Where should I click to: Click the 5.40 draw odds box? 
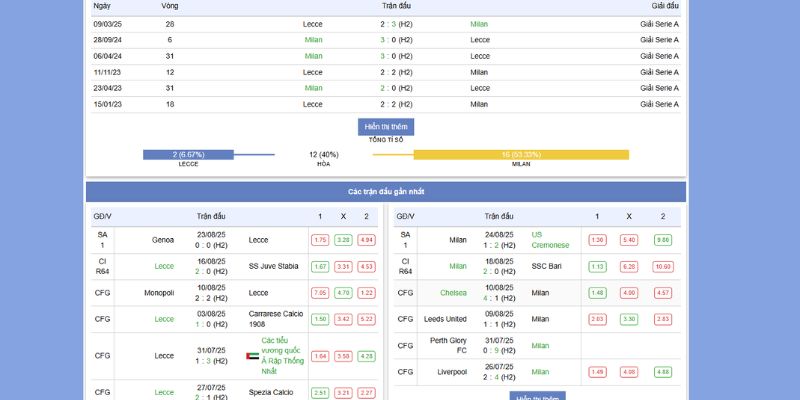pyautogui.click(x=629, y=240)
